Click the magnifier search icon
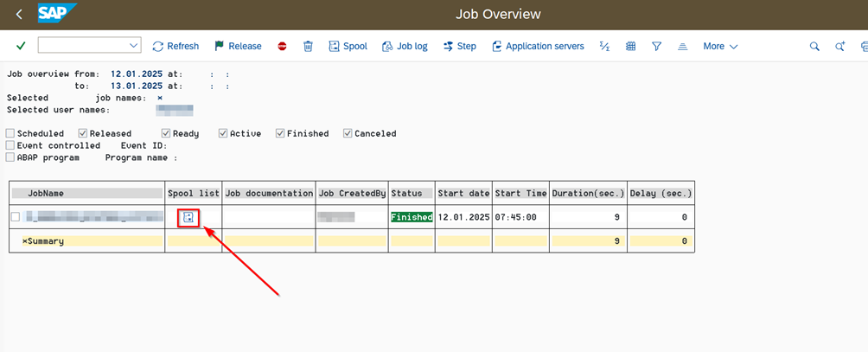The image size is (868, 352). tap(814, 46)
